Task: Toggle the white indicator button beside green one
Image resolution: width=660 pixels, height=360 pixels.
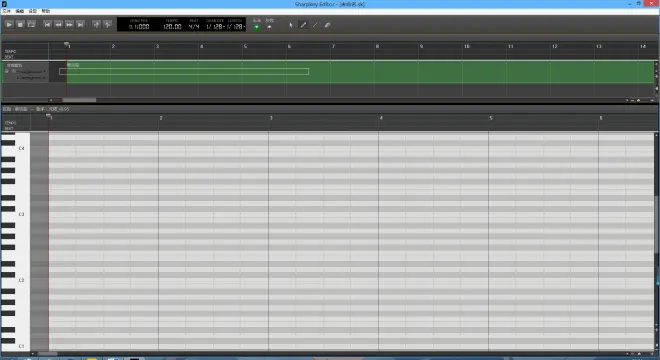Action: point(269,27)
